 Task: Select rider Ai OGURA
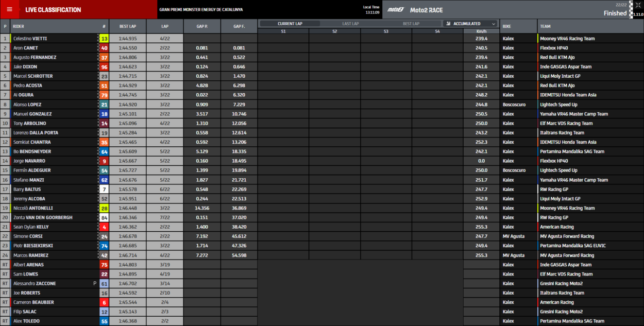coord(24,95)
